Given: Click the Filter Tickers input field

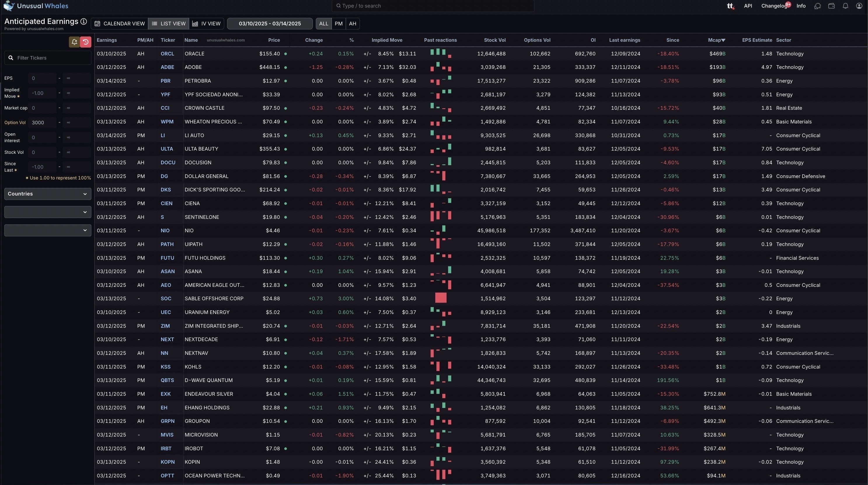Looking at the screenshot, I should [47, 57].
